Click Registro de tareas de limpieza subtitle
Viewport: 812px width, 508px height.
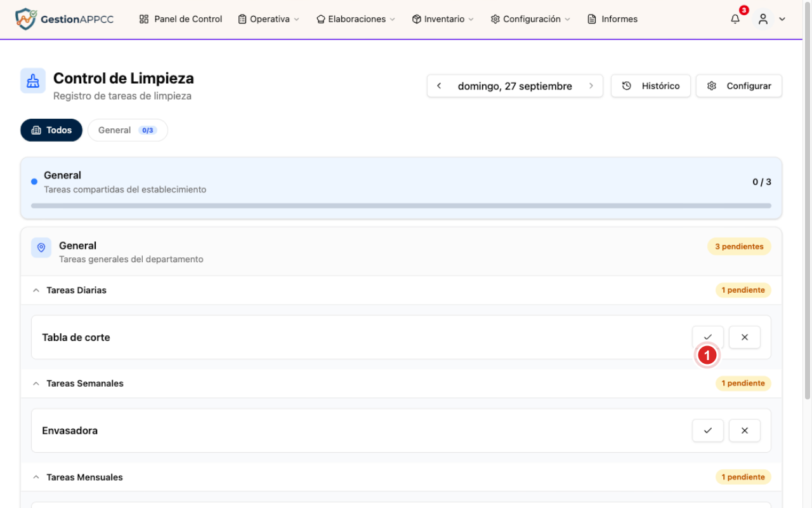click(x=122, y=96)
